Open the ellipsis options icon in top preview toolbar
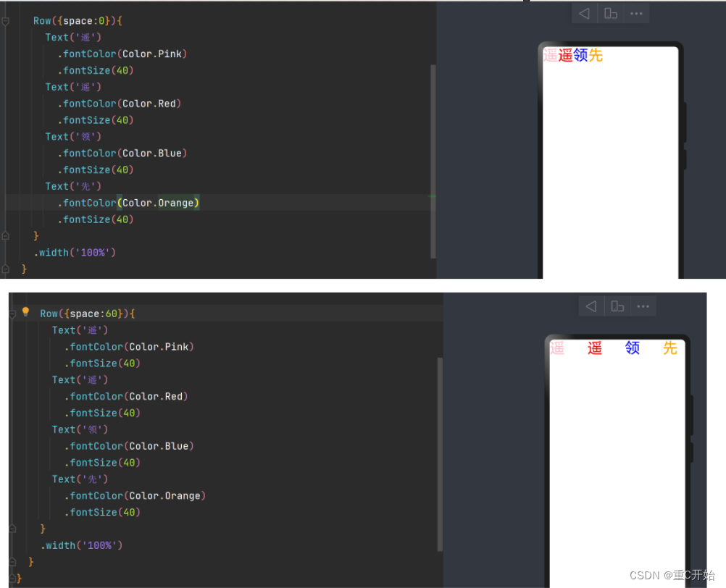Image resolution: width=726 pixels, height=588 pixels. tap(636, 12)
